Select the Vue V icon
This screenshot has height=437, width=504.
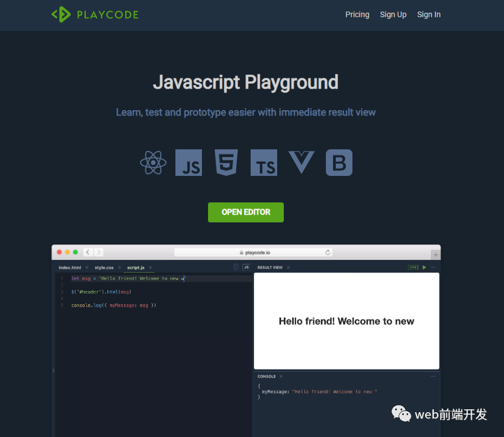coord(301,163)
